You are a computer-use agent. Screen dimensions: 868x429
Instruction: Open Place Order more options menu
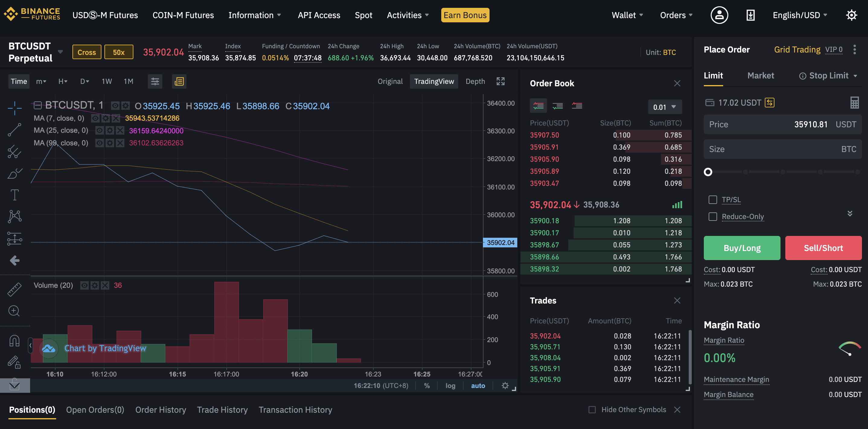(854, 49)
